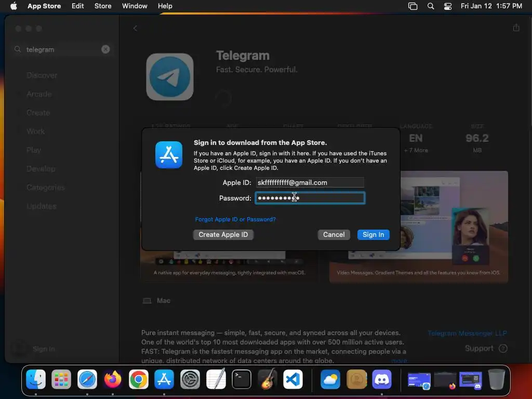Screen dimensions: 532x399
Task: Select Develop in the sidebar
Action: point(41,169)
